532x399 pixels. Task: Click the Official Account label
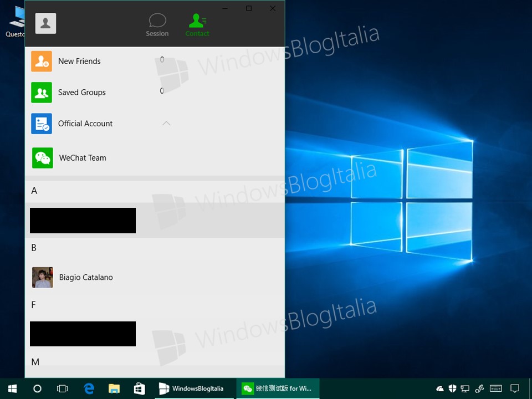85,124
